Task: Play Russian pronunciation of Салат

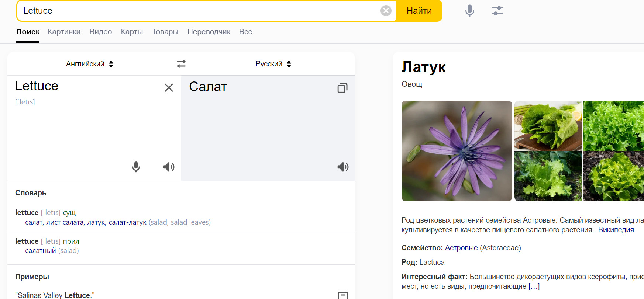Action: [342, 167]
